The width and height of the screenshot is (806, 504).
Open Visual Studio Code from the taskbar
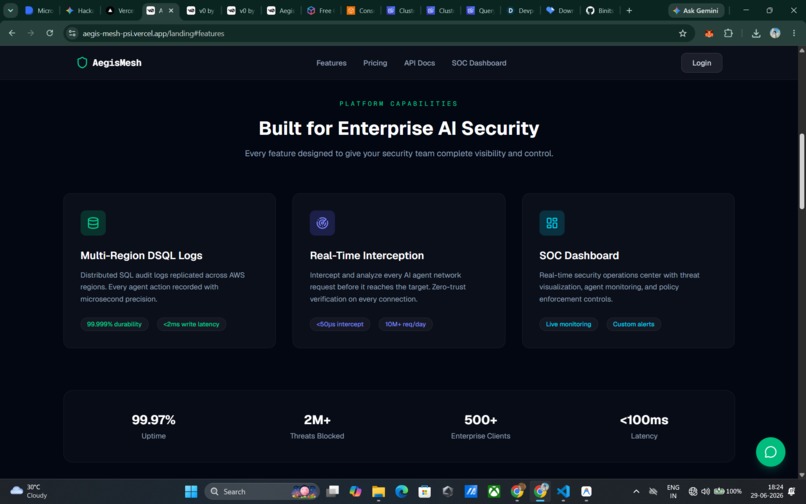(563, 492)
